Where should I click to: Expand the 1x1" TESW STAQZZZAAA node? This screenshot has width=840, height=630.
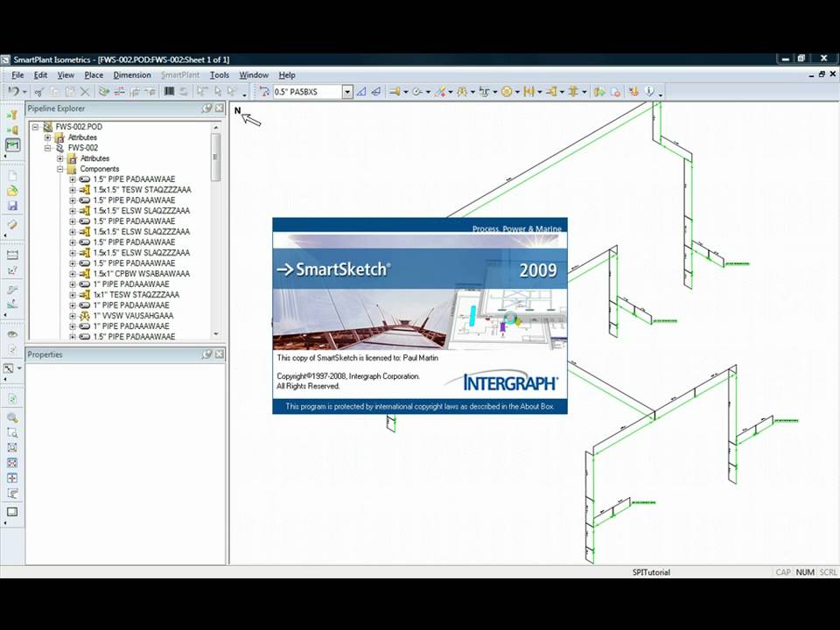click(73, 295)
